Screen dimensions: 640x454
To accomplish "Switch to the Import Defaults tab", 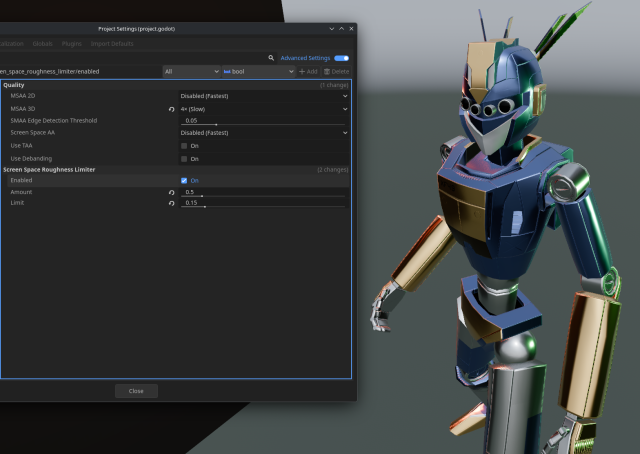I will 112,44.
